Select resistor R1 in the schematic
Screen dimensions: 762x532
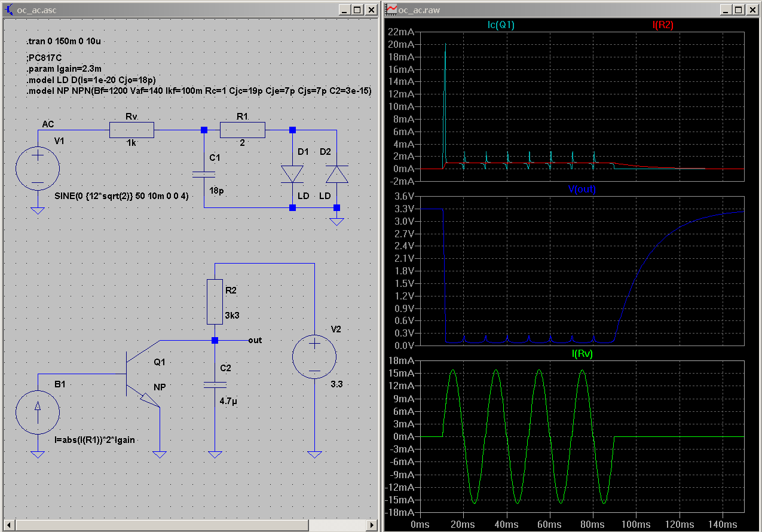pos(242,130)
